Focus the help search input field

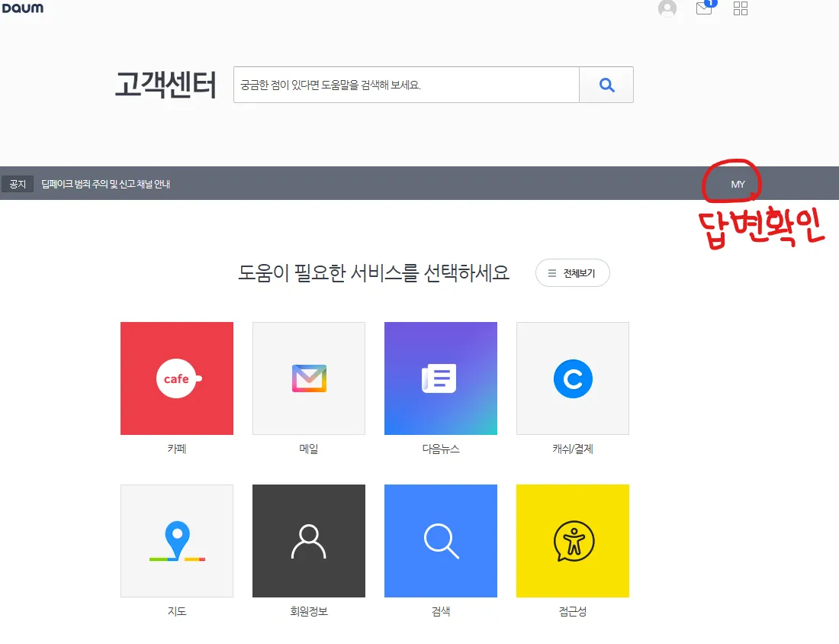[404, 85]
